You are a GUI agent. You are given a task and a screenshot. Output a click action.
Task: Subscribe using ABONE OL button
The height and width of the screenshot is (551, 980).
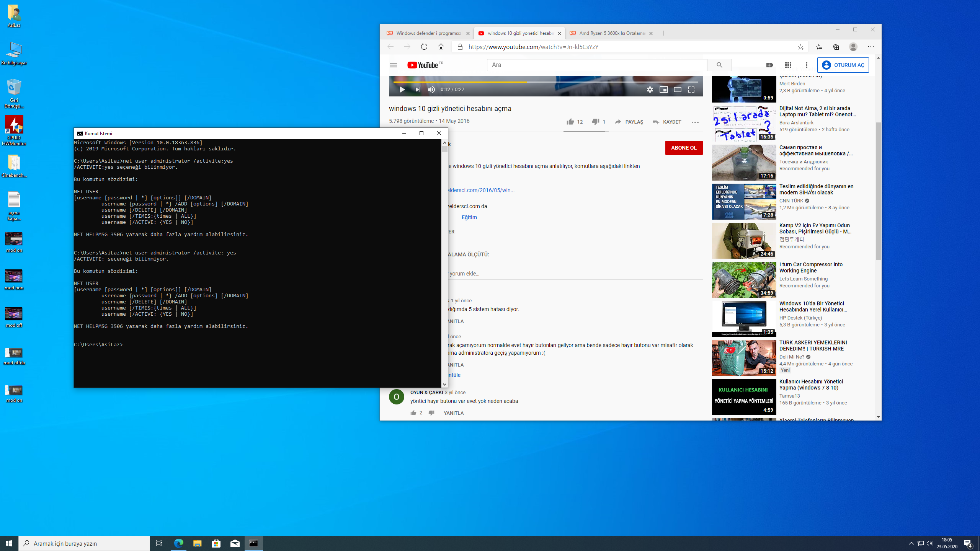coord(684,148)
